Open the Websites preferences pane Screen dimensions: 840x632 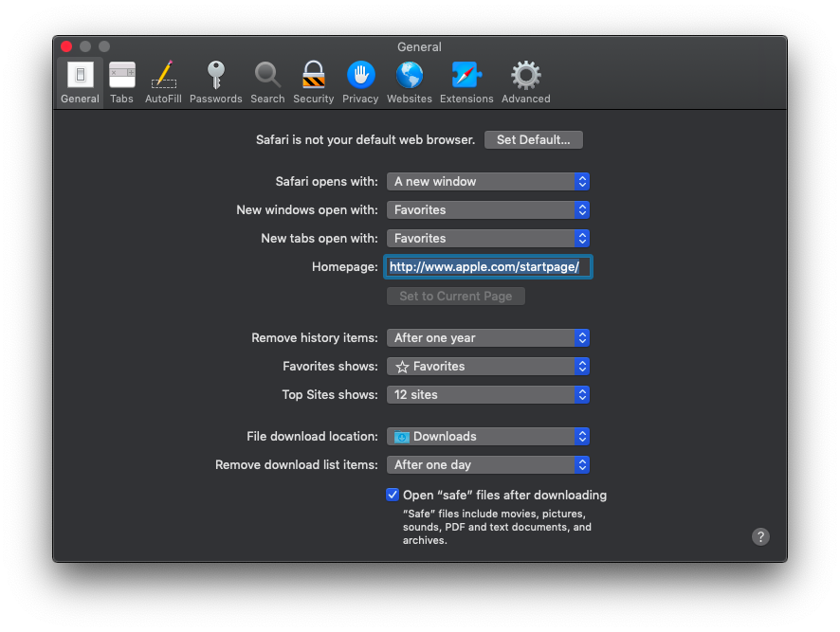(410, 82)
